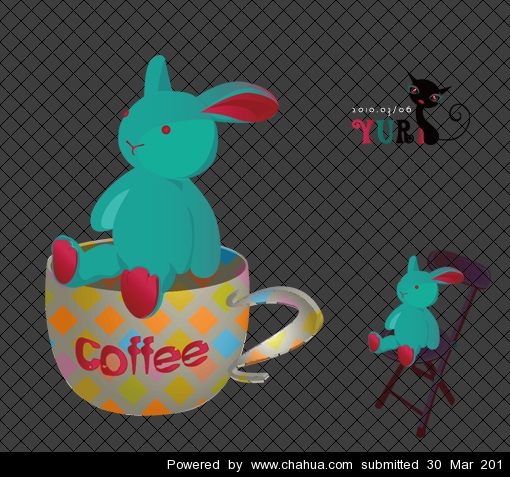Click the 2010.03/06 date text

tap(382, 109)
